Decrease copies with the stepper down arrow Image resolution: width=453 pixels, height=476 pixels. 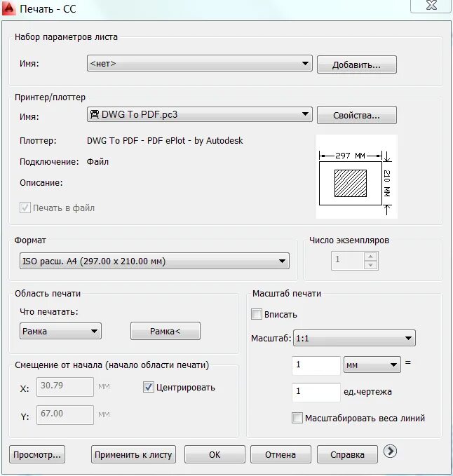pyautogui.click(x=370, y=265)
